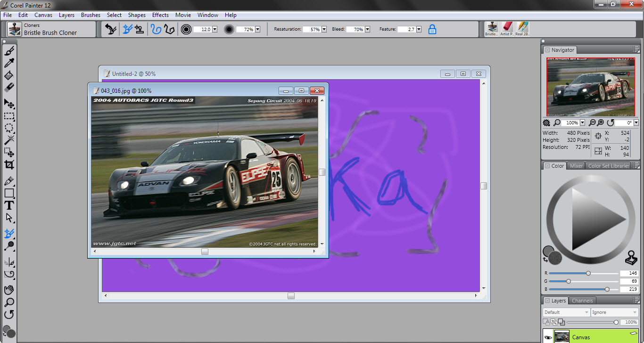
Task: Pick the Text tool
Action: (x=9, y=205)
